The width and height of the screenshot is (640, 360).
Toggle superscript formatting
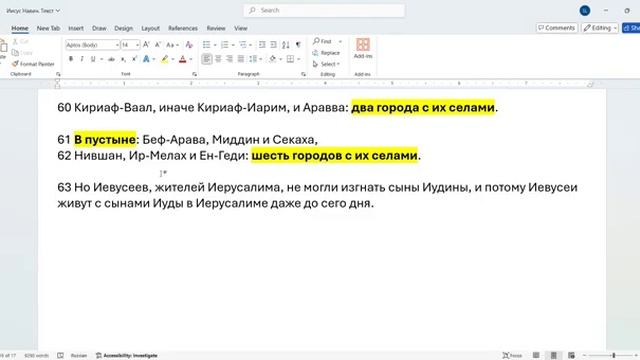(x=134, y=59)
